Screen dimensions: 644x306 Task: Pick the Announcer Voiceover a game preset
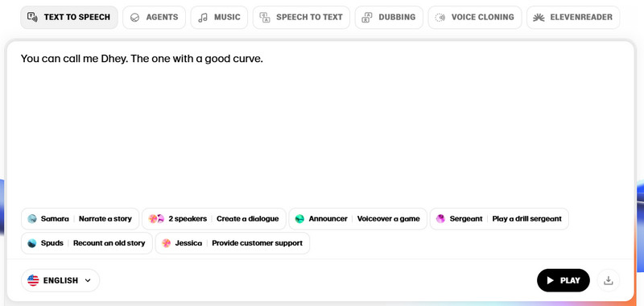[x=357, y=219]
